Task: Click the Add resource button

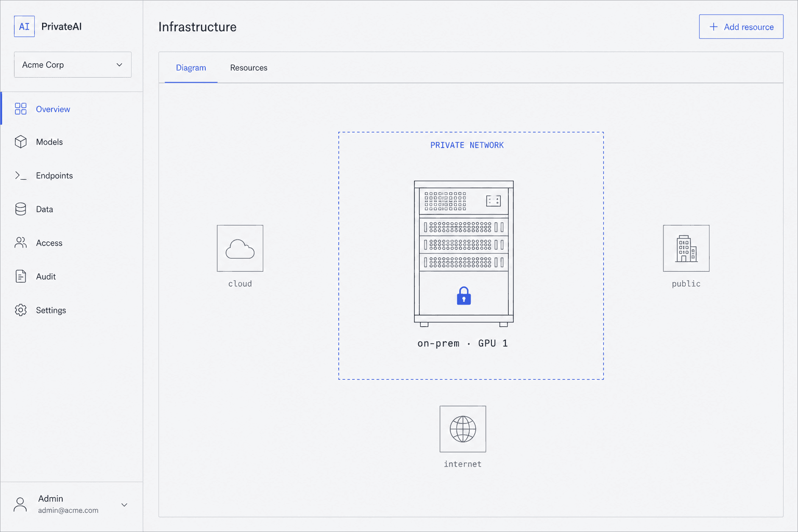Action: click(741, 26)
